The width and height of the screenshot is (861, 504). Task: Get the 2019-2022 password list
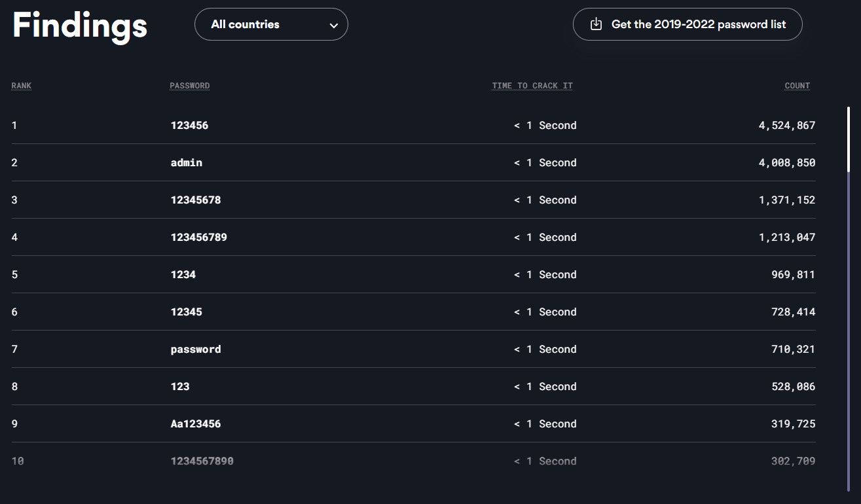click(x=687, y=24)
